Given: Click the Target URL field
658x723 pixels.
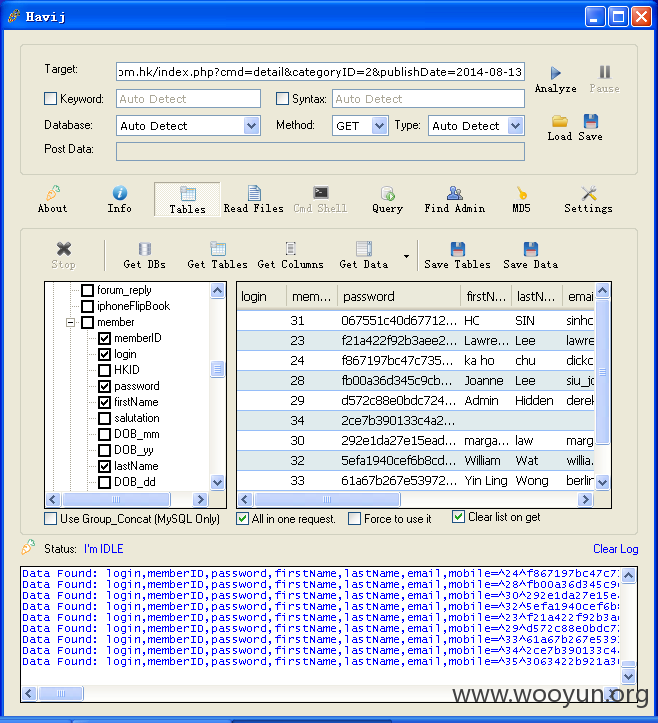Looking at the screenshot, I should coord(320,72).
